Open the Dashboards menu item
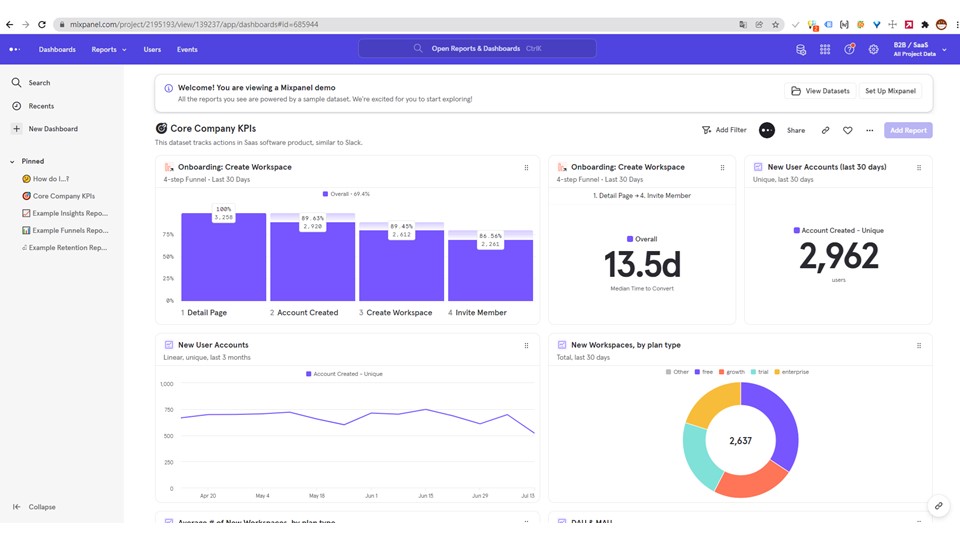The width and height of the screenshot is (960, 540). click(57, 50)
